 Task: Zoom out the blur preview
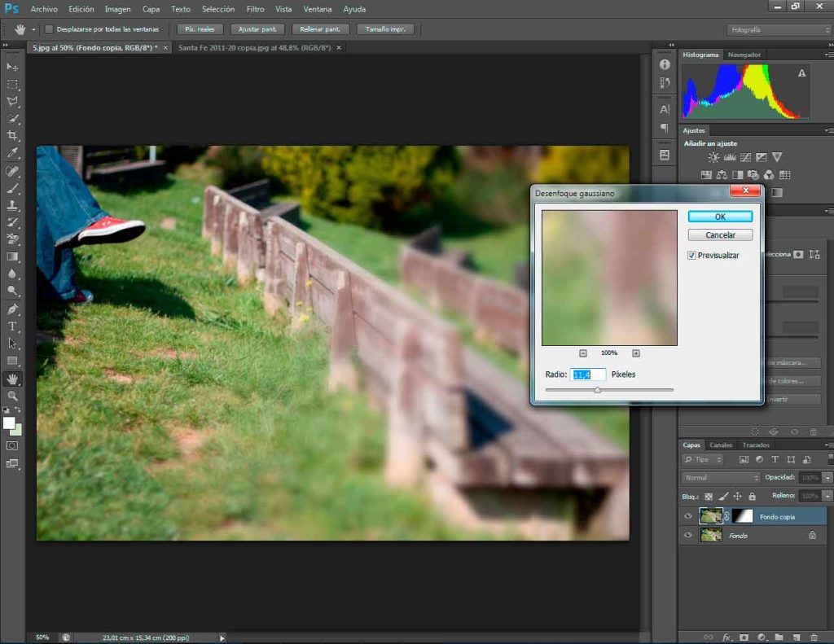point(583,353)
